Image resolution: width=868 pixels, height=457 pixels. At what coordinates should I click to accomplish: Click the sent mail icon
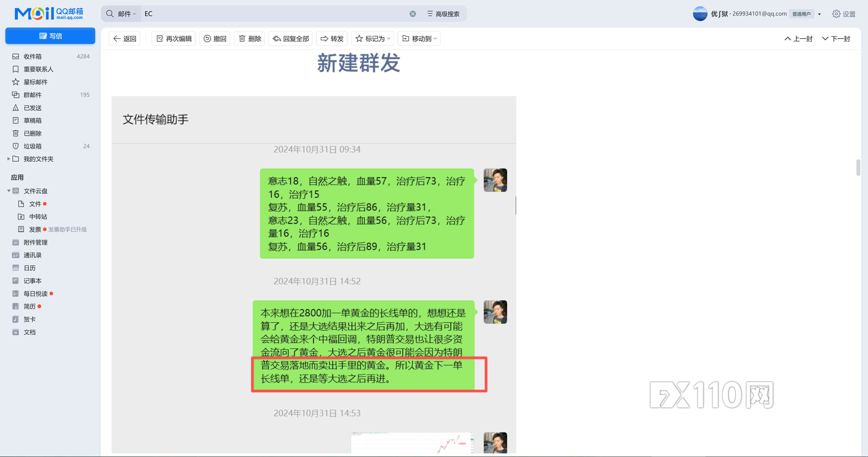16,107
